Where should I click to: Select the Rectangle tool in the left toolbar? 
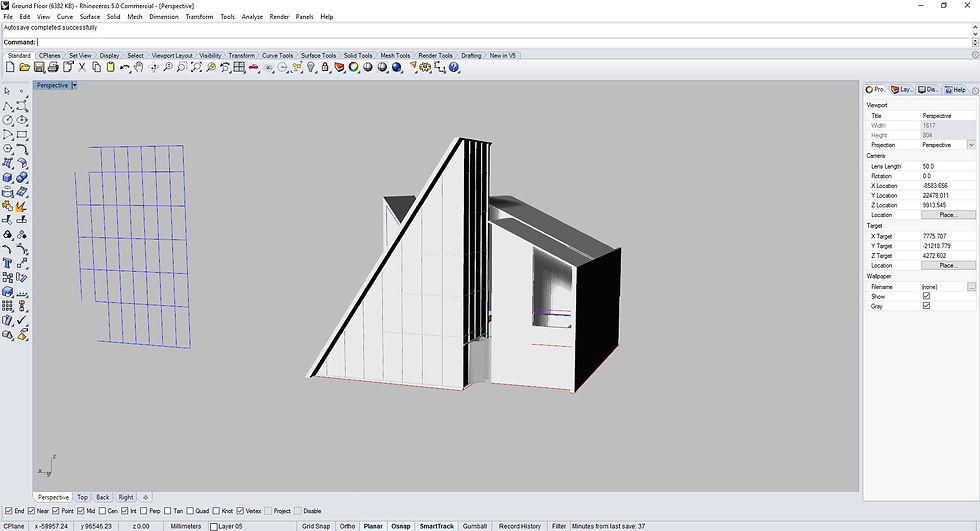point(22,134)
